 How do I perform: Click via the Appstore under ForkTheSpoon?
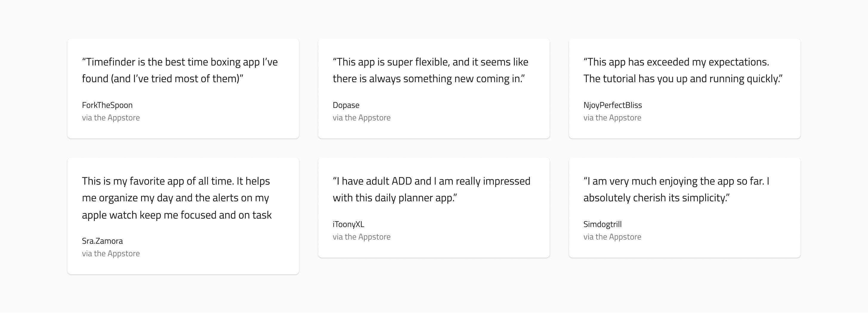(111, 118)
